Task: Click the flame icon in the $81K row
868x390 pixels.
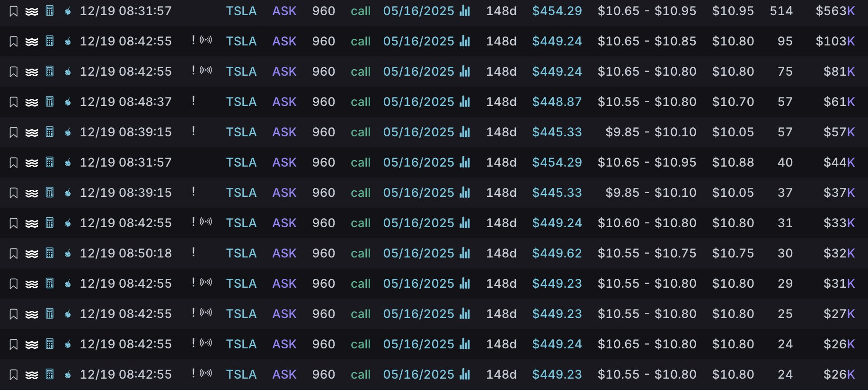Action: tap(68, 71)
